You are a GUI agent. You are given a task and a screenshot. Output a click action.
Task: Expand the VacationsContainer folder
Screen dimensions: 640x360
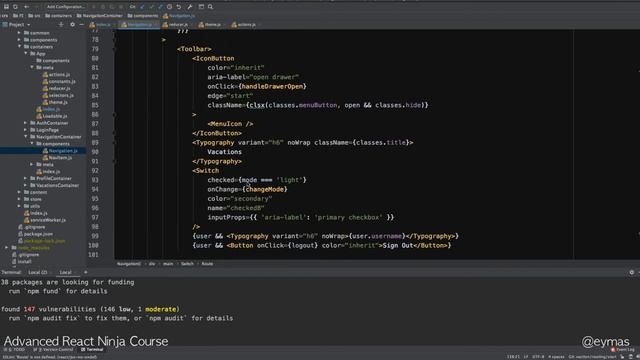[26, 185]
